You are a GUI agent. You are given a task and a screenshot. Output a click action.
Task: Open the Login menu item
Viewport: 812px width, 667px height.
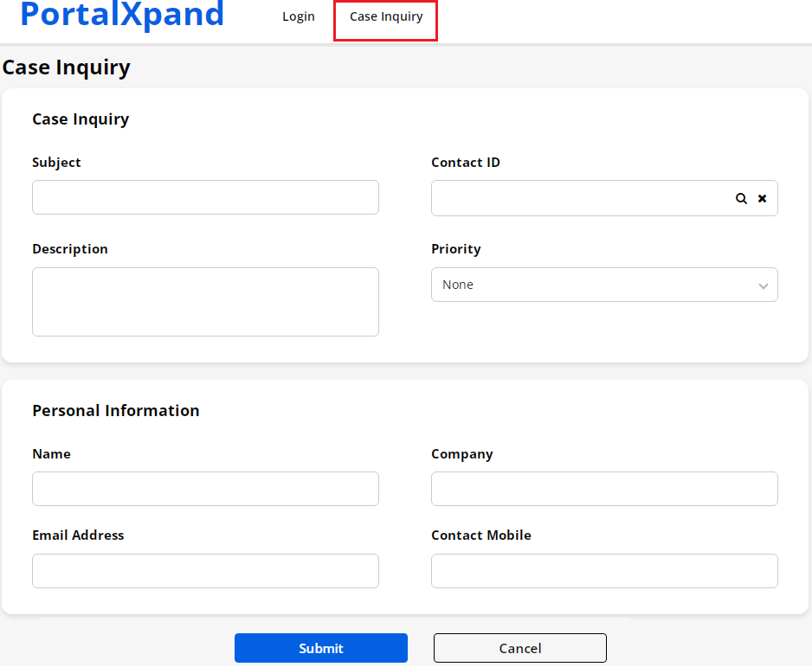pyautogui.click(x=299, y=16)
